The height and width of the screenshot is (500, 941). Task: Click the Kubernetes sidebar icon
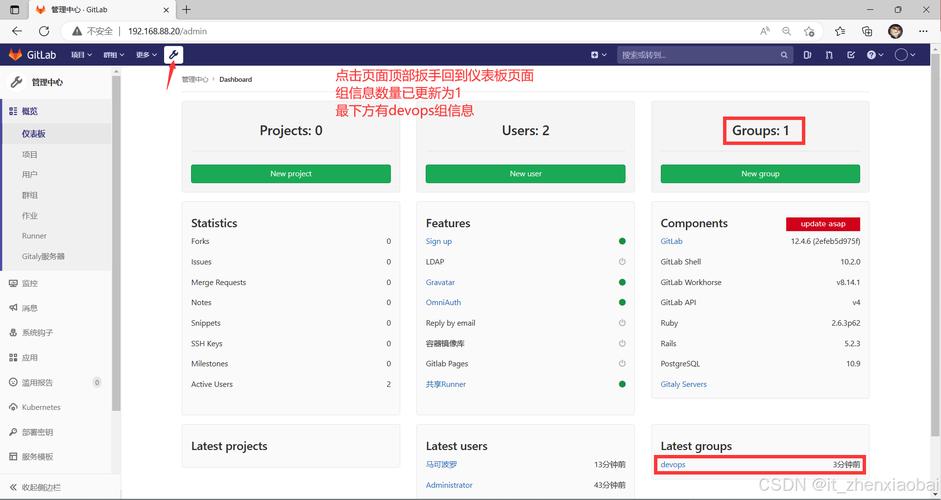(13, 407)
